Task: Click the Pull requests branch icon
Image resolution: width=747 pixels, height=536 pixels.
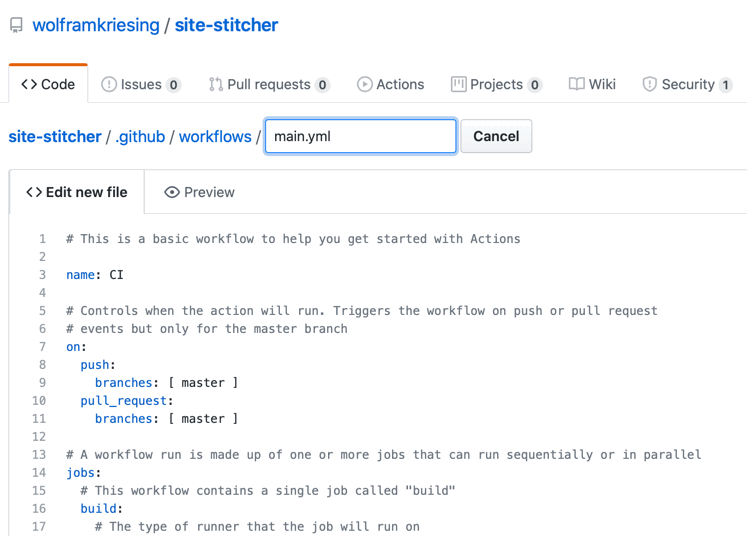Action: pos(216,84)
